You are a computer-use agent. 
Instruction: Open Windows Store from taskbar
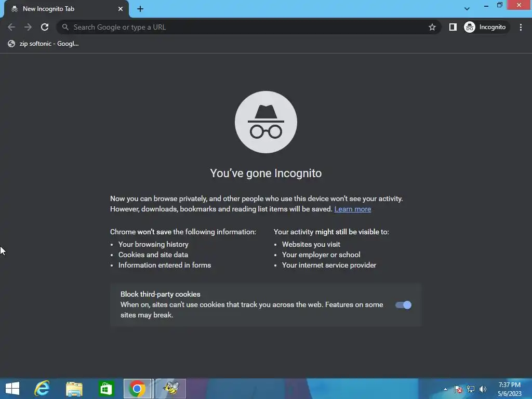(105, 389)
